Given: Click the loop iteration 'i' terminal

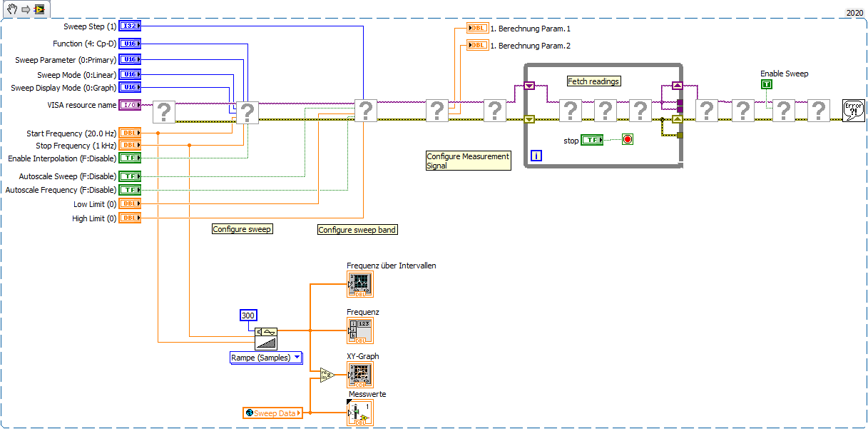Looking at the screenshot, I should [536, 156].
